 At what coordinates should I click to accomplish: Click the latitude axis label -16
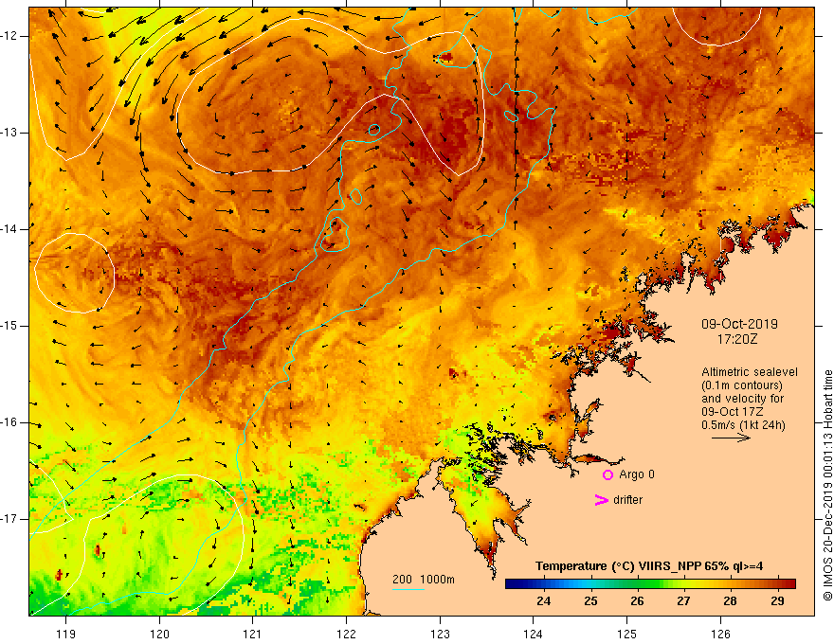click(x=9, y=422)
